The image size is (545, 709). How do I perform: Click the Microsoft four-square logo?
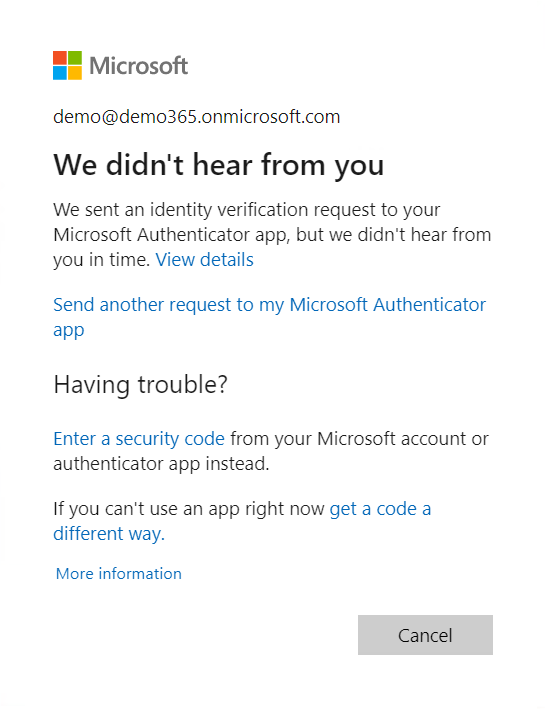pos(67,66)
